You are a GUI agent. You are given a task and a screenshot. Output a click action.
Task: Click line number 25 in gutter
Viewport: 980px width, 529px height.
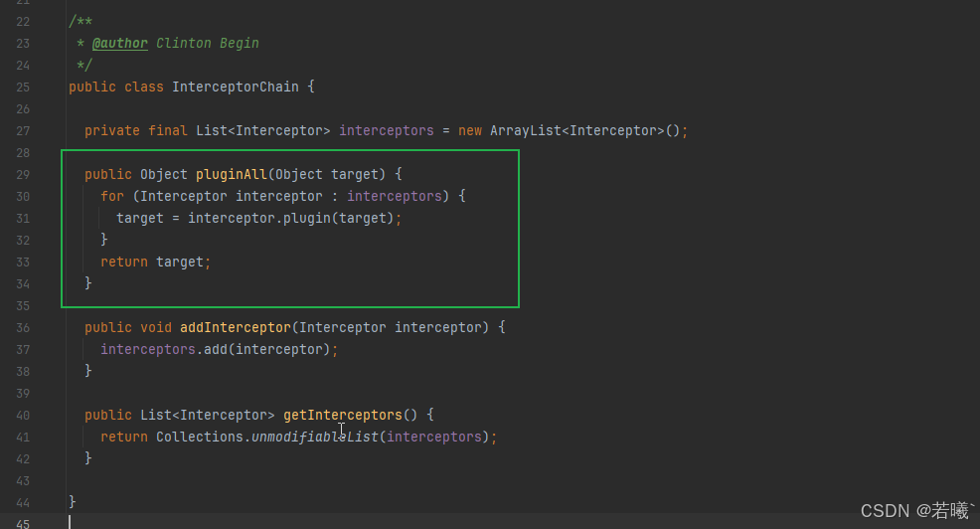point(23,87)
